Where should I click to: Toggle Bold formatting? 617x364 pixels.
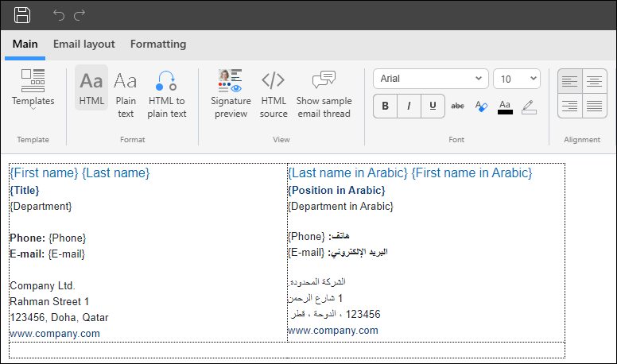(x=386, y=106)
